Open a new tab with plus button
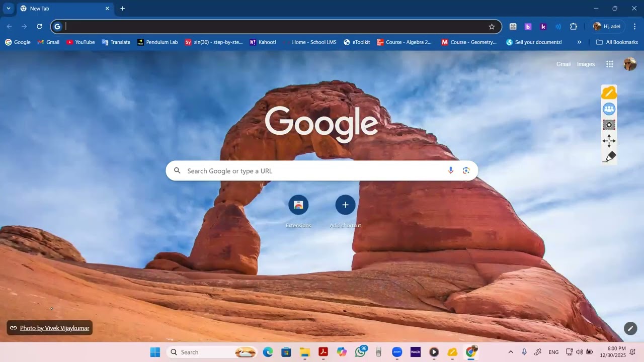This screenshot has height=362, width=644. 122,9
